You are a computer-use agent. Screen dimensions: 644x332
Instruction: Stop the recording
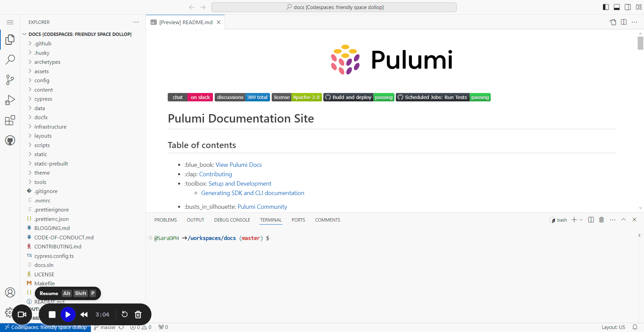point(52,315)
